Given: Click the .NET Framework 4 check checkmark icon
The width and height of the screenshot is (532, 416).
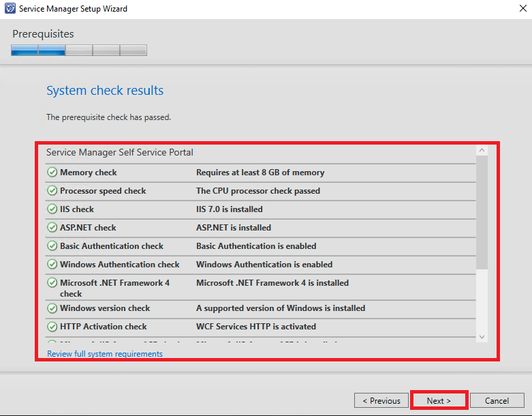Looking at the screenshot, I should [52, 282].
